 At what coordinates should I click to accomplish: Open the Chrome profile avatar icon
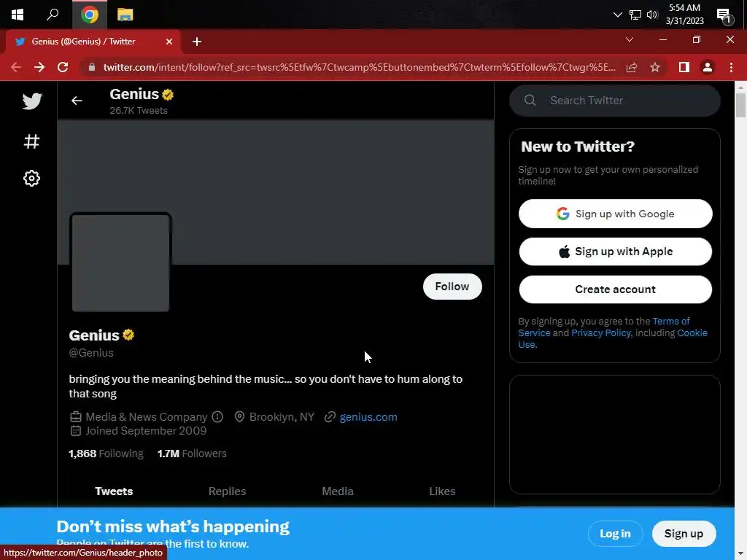[708, 67]
